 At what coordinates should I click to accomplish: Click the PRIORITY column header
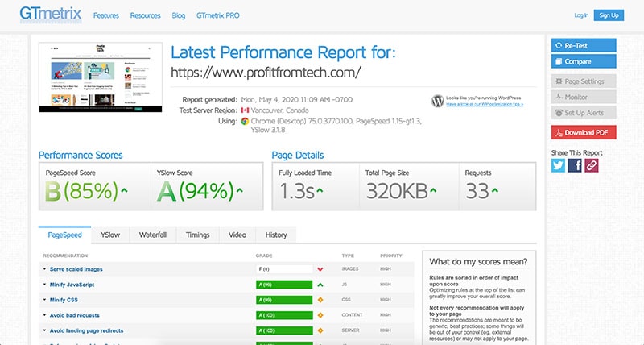(x=391, y=256)
